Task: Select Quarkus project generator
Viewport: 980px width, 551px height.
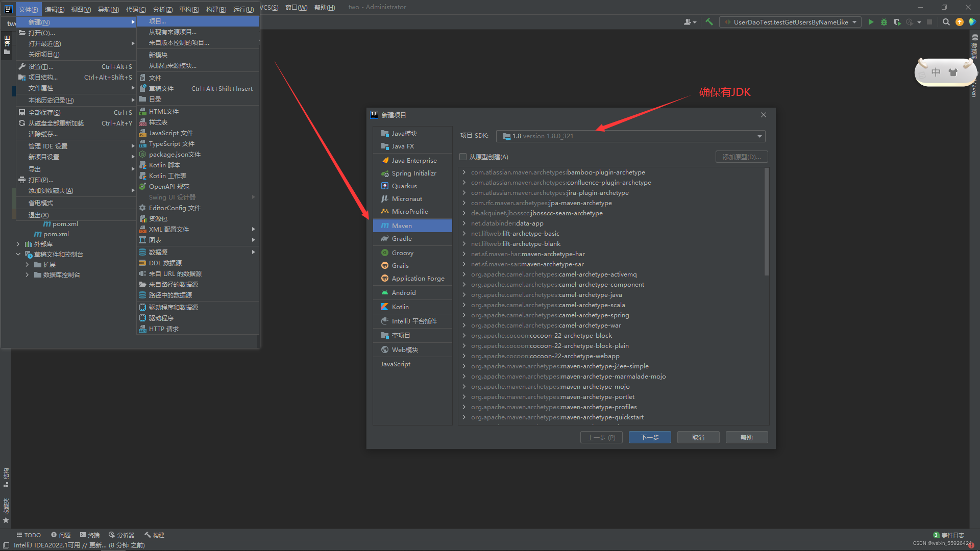Action: [x=412, y=186]
